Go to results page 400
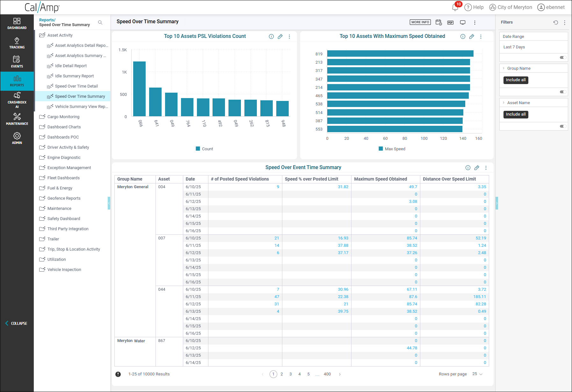Screen dimensions: 572x392 [x=327, y=374]
